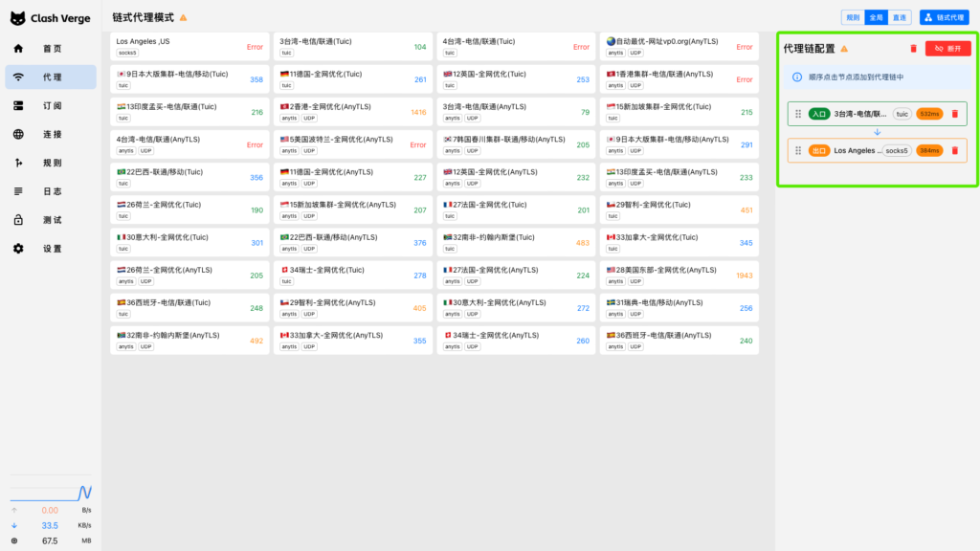Select 36西班牙-电信/联通(Tuic) proxy card

pos(189,308)
